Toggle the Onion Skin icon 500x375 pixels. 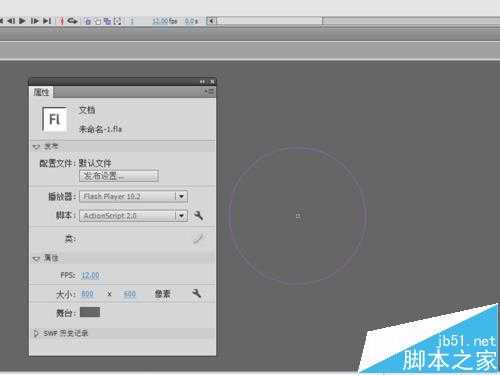[x=88, y=21]
